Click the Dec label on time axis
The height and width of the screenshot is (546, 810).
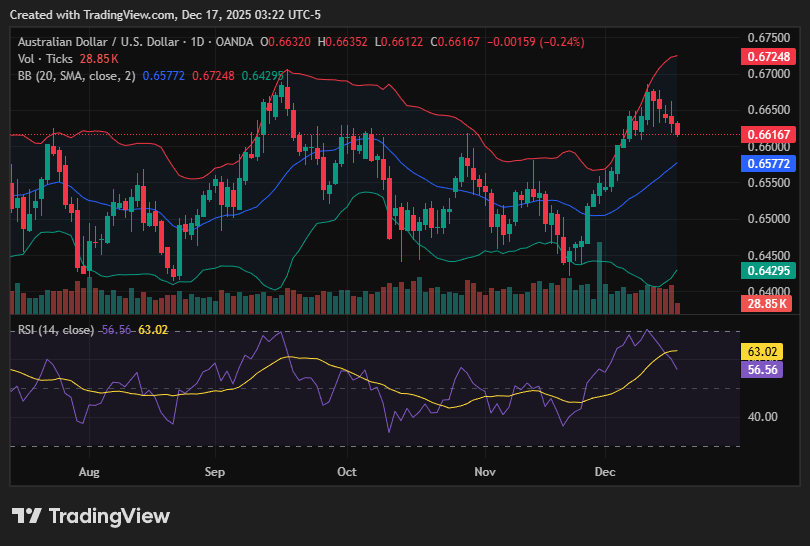[x=604, y=470]
